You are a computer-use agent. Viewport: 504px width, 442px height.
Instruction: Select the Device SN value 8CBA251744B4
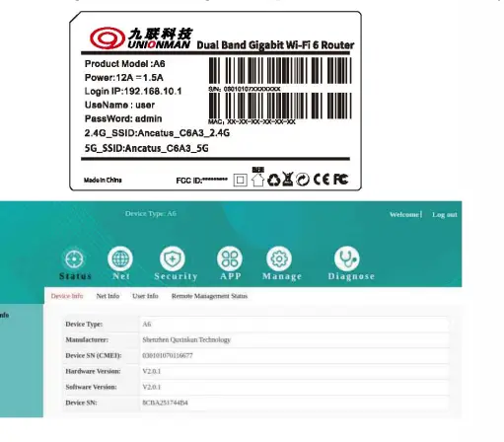[x=165, y=403]
